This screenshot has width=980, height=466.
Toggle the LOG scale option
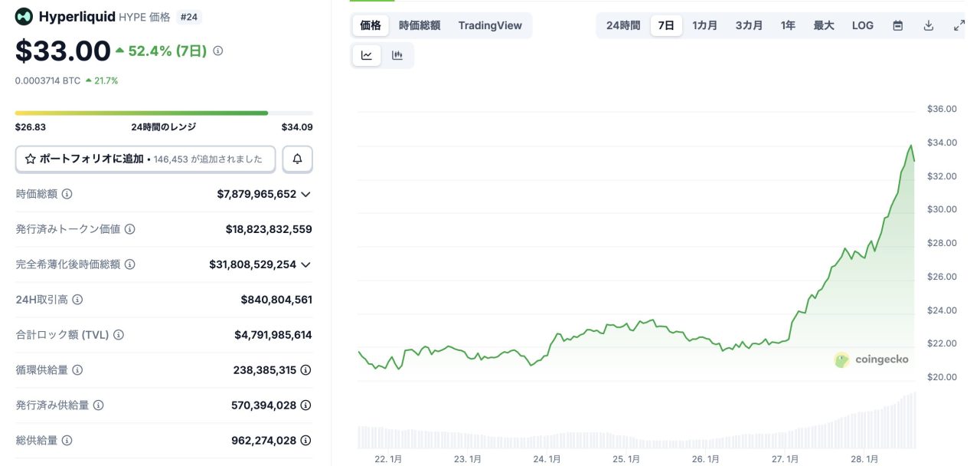(x=862, y=25)
